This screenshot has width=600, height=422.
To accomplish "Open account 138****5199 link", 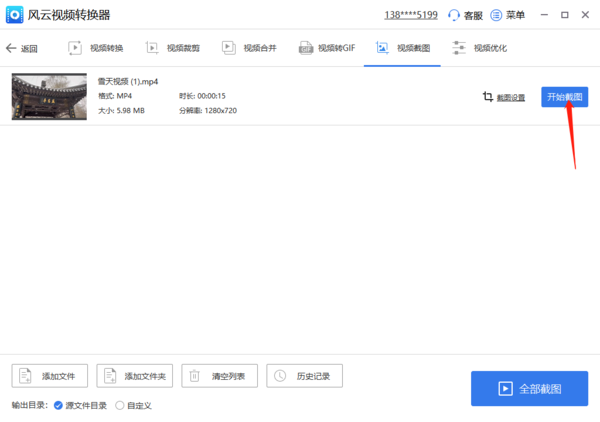I will click(411, 15).
